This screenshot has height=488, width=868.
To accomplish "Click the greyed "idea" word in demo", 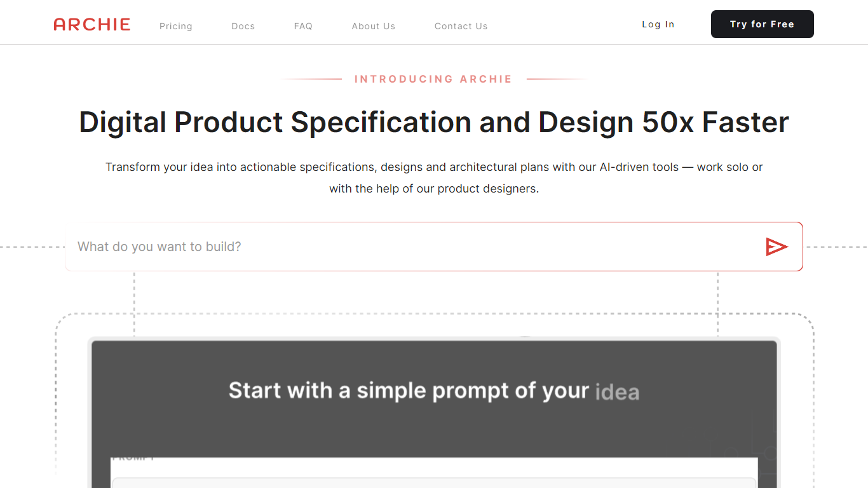I will pos(617,391).
